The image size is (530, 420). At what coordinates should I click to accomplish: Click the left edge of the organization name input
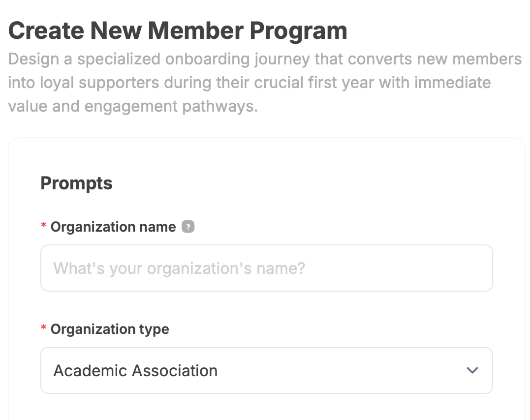tap(46, 268)
